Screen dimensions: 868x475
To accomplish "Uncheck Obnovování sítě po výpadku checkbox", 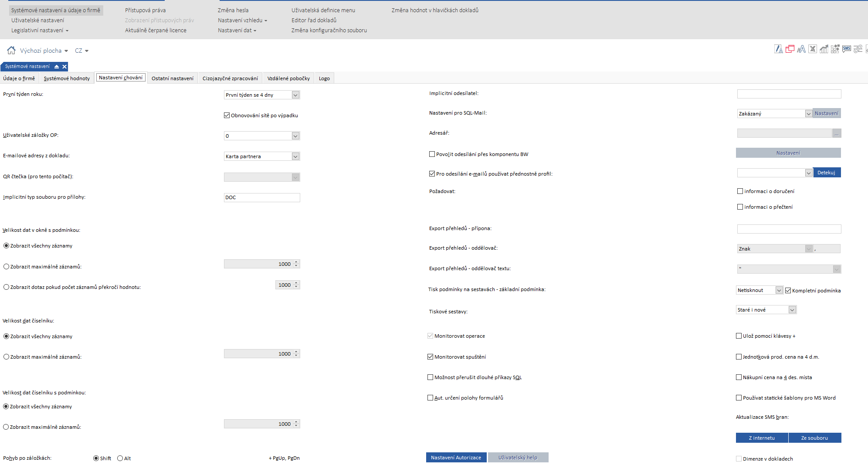I will (227, 115).
